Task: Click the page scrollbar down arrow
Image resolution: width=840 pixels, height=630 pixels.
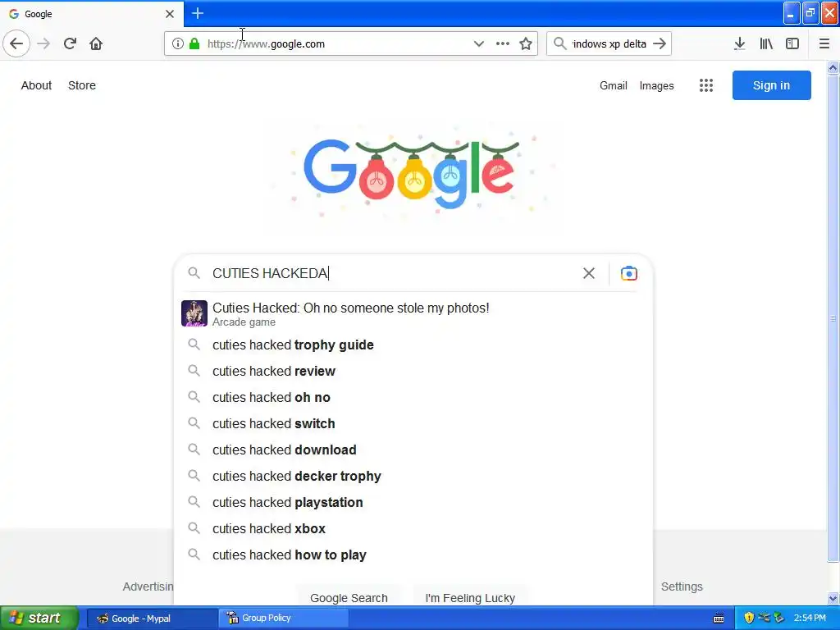Action: [833, 598]
